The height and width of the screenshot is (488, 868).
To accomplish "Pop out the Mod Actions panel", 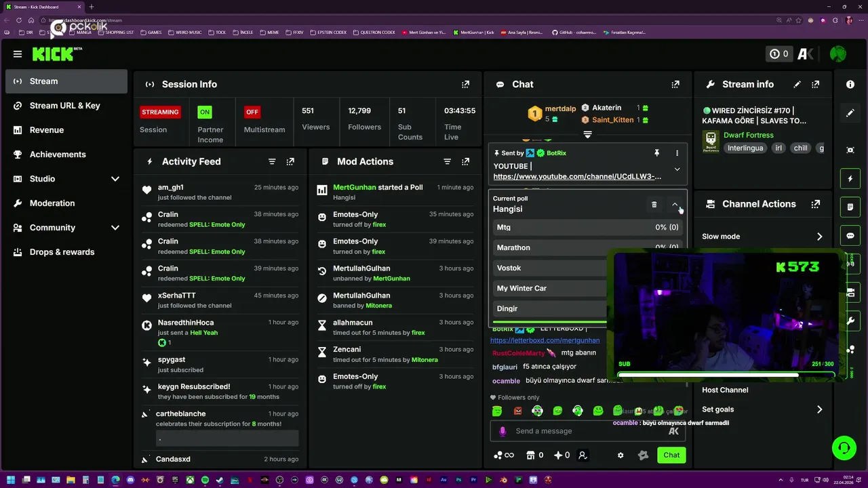I will (x=465, y=161).
